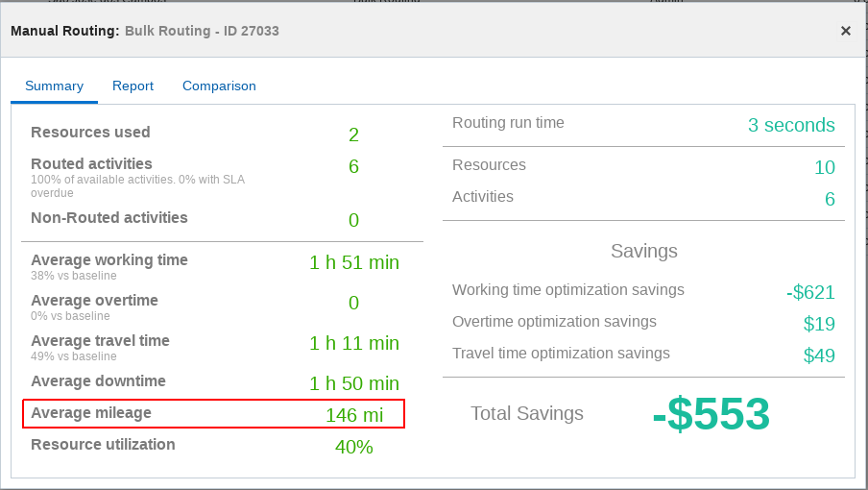Image resolution: width=868 pixels, height=490 pixels.
Task: Switch to the Summary tab
Action: pyautogui.click(x=54, y=86)
